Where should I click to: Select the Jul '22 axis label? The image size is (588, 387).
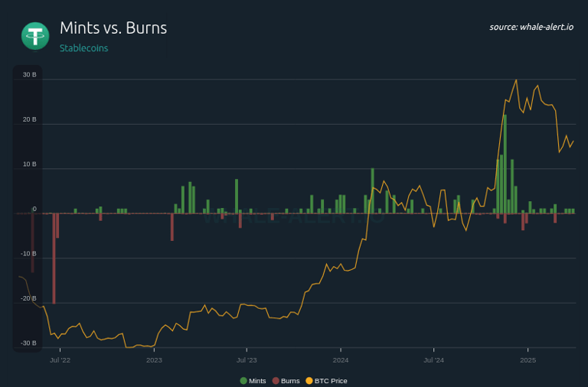tap(60, 360)
